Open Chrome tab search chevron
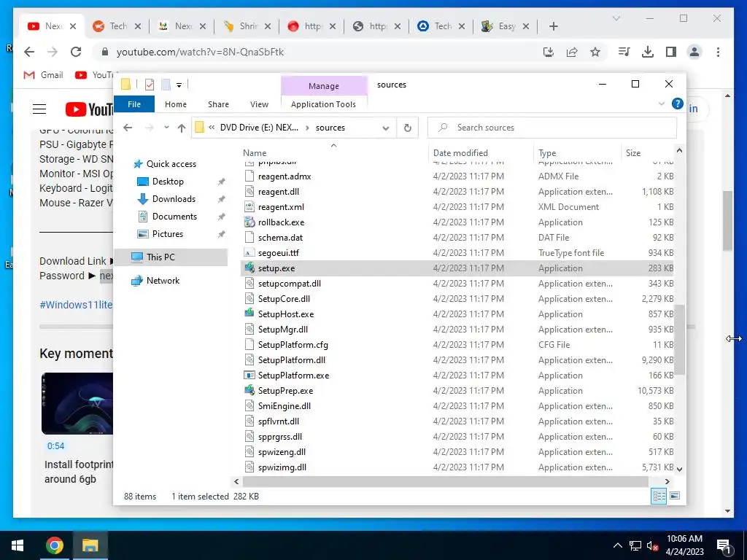This screenshot has height=560, width=747. [x=616, y=18]
